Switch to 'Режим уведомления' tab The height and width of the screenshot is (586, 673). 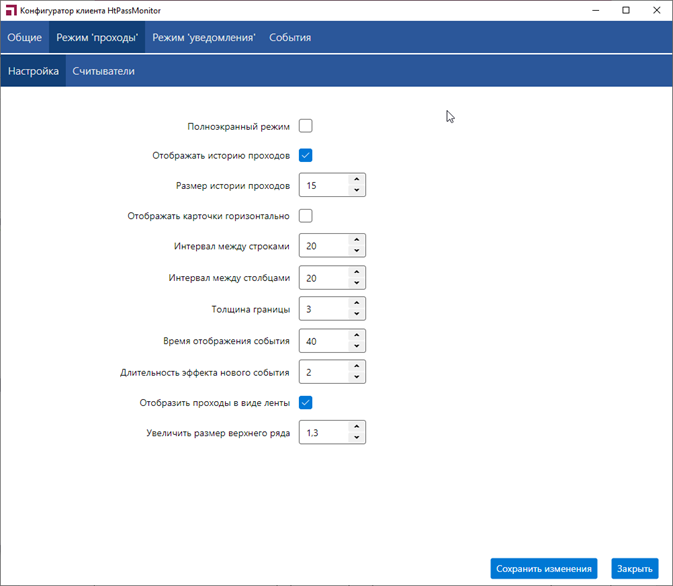203,38
